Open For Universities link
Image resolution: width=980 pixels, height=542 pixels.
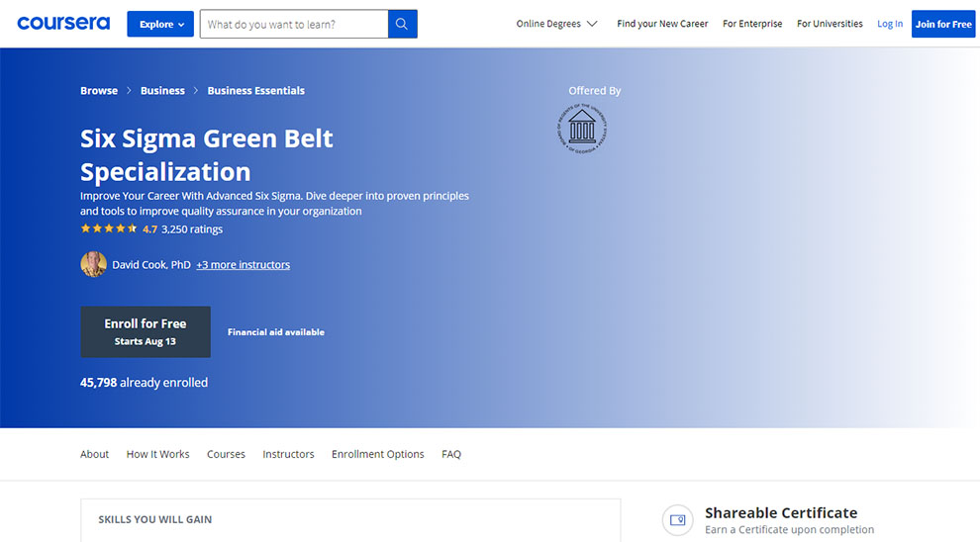pos(830,24)
